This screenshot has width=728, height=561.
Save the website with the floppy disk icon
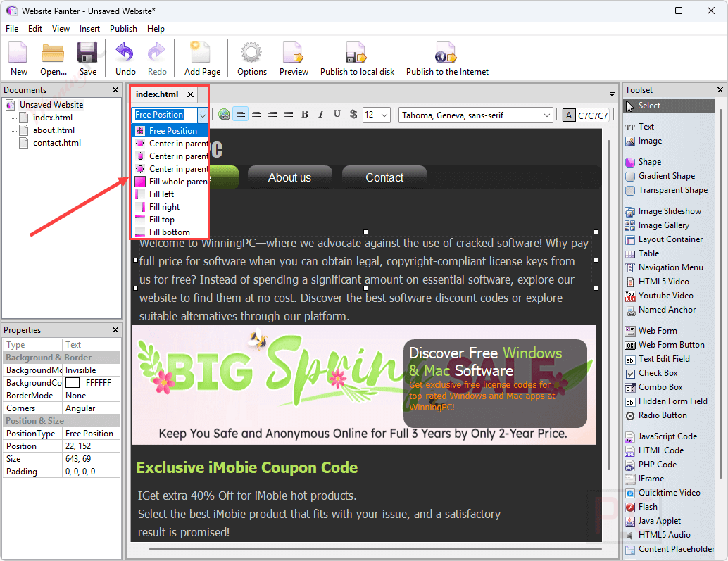tap(87, 58)
